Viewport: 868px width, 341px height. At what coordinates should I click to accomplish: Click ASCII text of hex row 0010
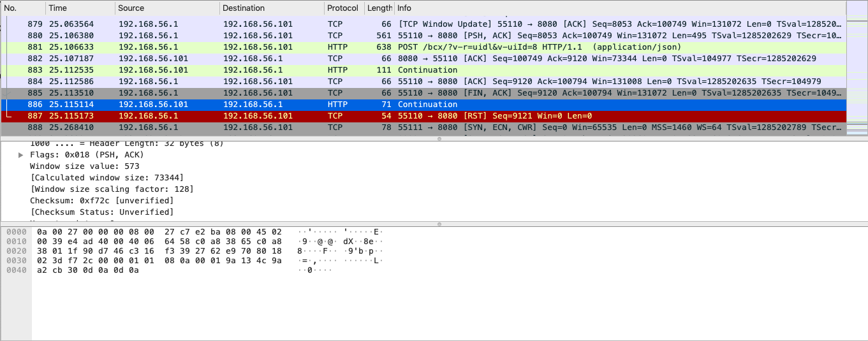coord(339,242)
